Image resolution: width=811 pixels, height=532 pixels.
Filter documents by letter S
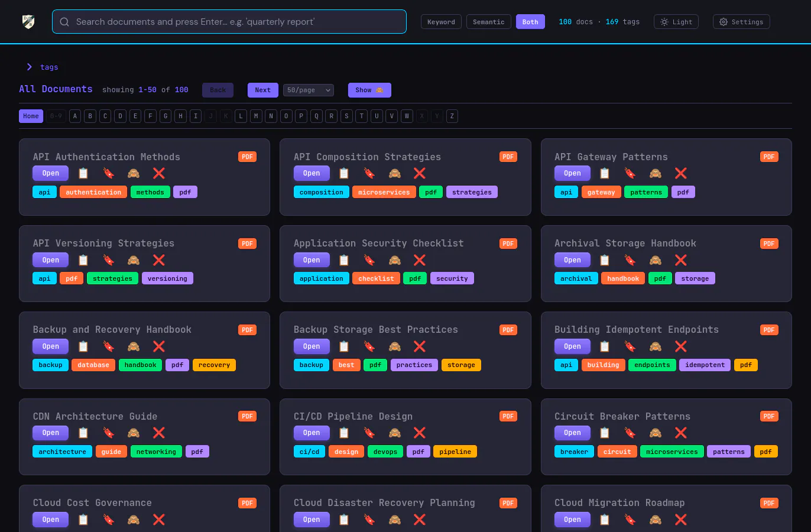point(346,116)
